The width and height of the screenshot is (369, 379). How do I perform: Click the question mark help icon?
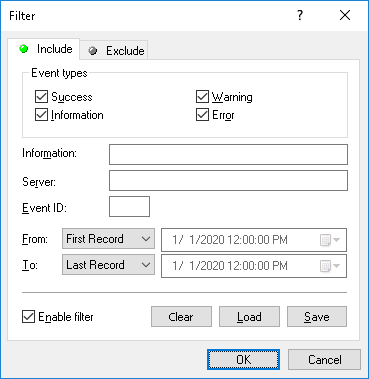[300, 15]
